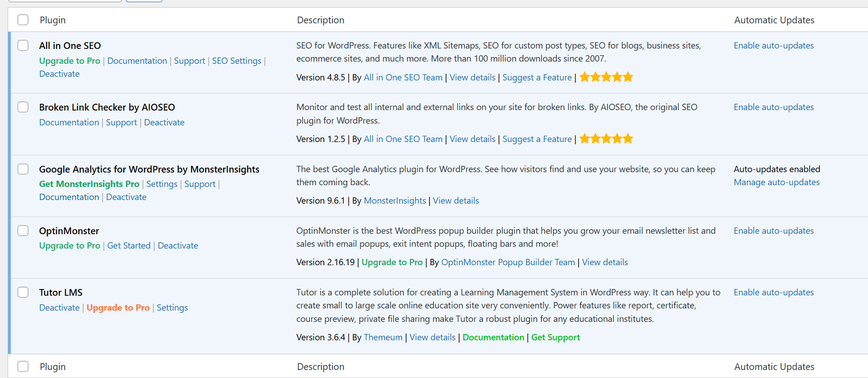Tick the select-all checkbox in the table footer
This screenshot has width=868, height=378.
23,367
